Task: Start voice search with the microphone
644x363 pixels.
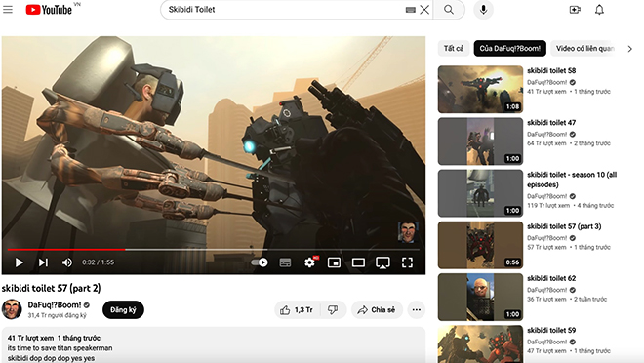Action: coord(483,10)
